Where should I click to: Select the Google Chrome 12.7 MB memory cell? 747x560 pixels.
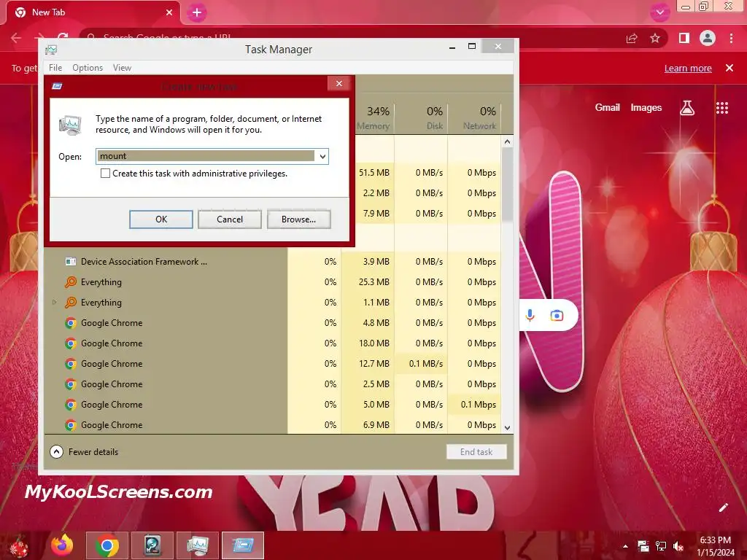pyautogui.click(x=368, y=364)
